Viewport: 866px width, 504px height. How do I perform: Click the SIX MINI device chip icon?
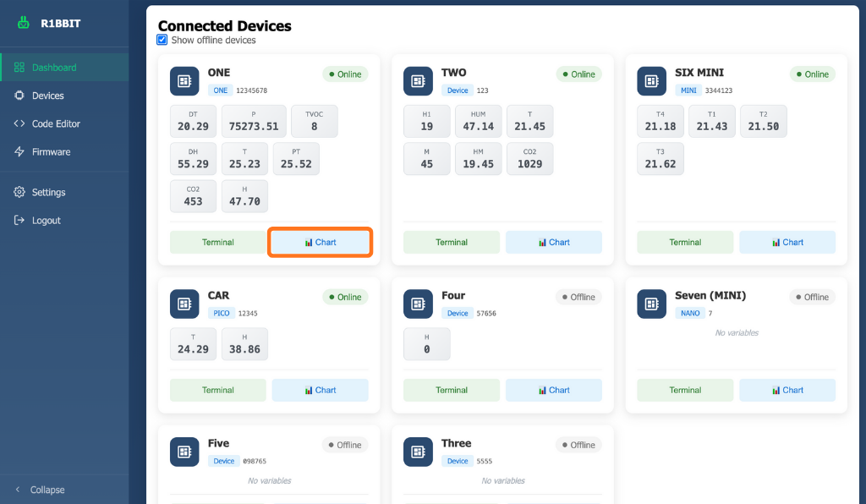click(651, 81)
